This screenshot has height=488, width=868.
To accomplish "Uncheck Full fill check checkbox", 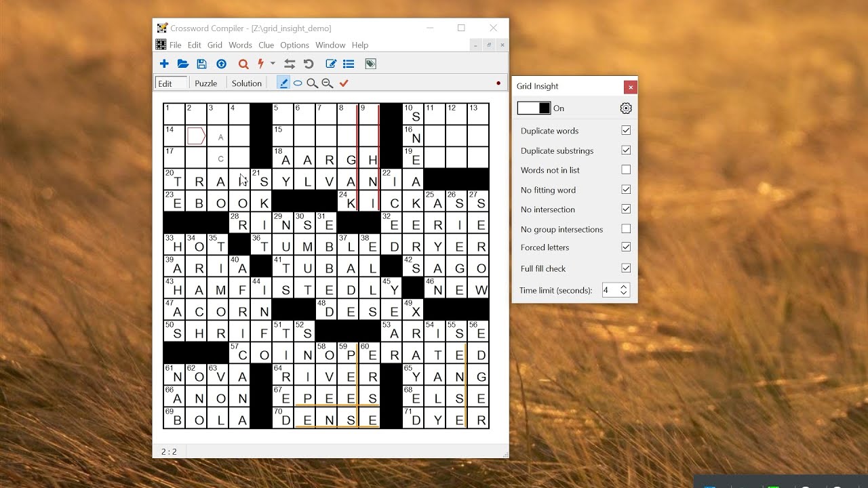I will [626, 268].
